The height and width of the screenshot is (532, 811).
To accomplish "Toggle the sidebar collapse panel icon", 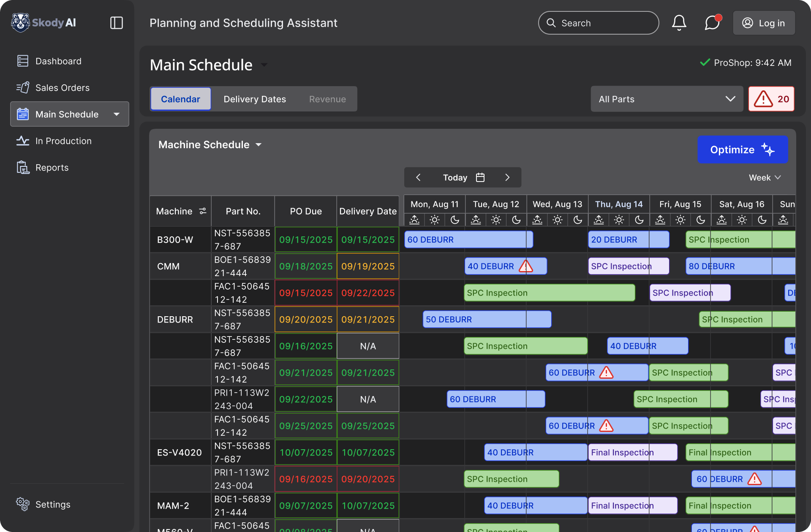I will click(116, 23).
